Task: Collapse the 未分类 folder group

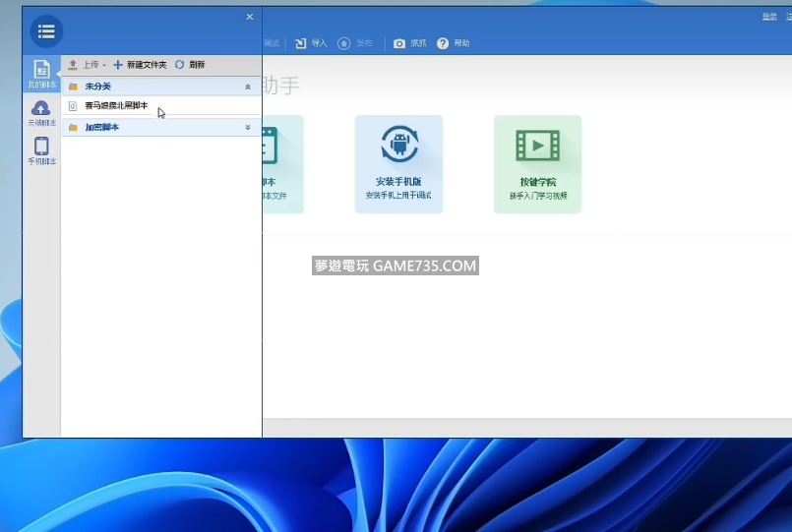Action: 248,87
